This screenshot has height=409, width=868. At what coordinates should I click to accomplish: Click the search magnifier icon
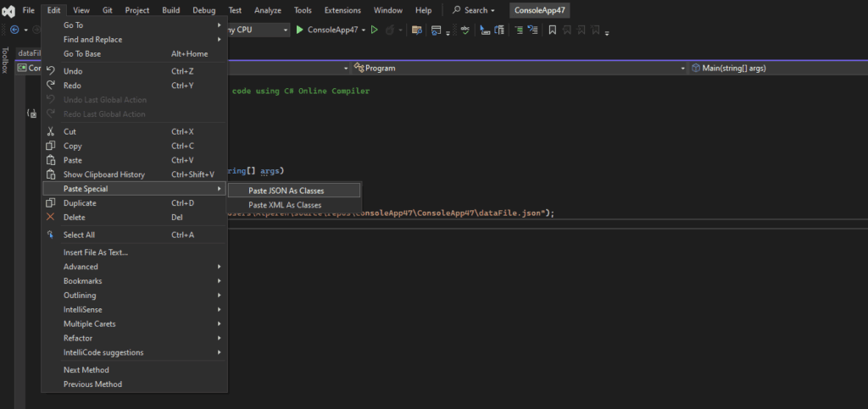457,10
